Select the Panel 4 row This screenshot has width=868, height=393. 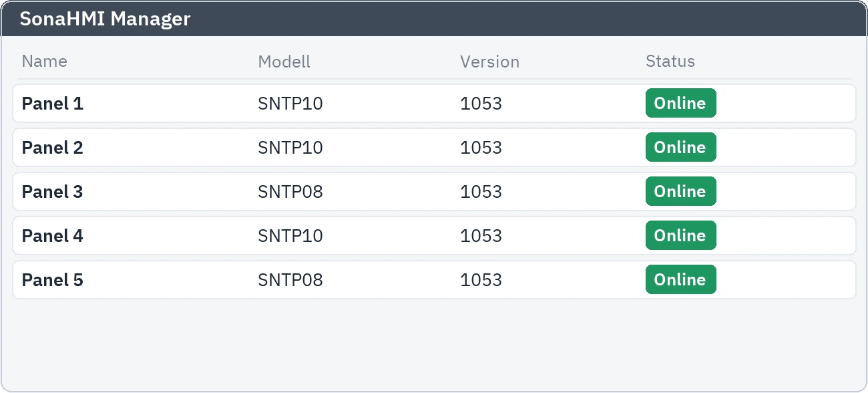(434, 236)
